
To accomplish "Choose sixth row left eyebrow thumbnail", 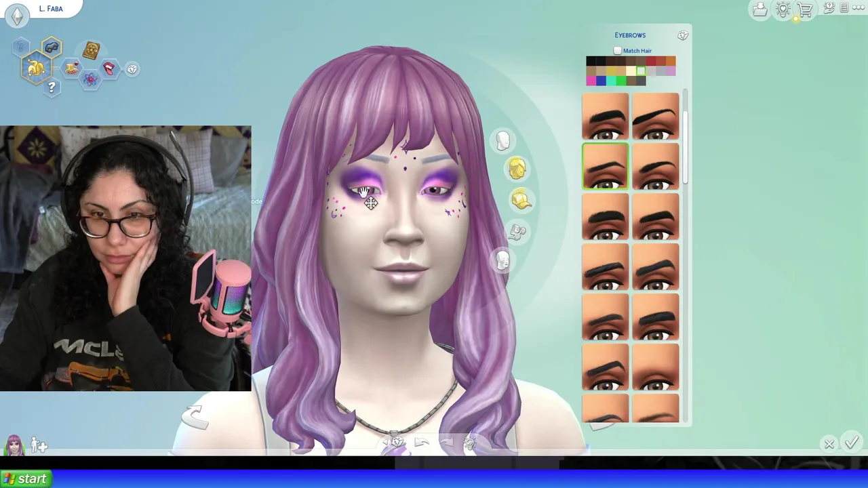I will pyautogui.click(x=605, y=367).
